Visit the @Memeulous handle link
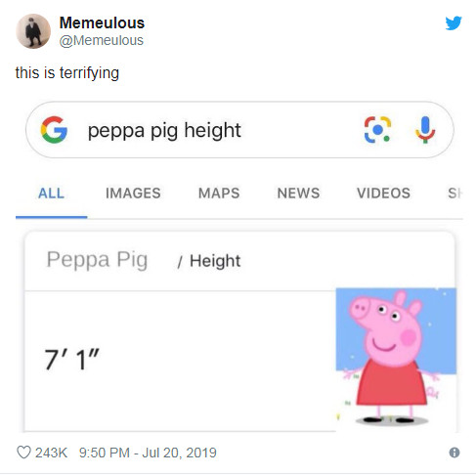 click(102, 40)
